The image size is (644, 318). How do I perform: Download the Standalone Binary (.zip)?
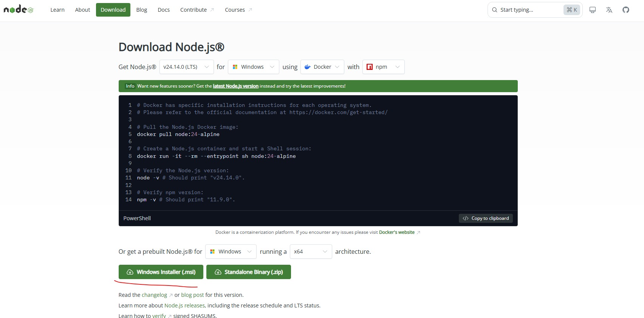tap(249, 272)
